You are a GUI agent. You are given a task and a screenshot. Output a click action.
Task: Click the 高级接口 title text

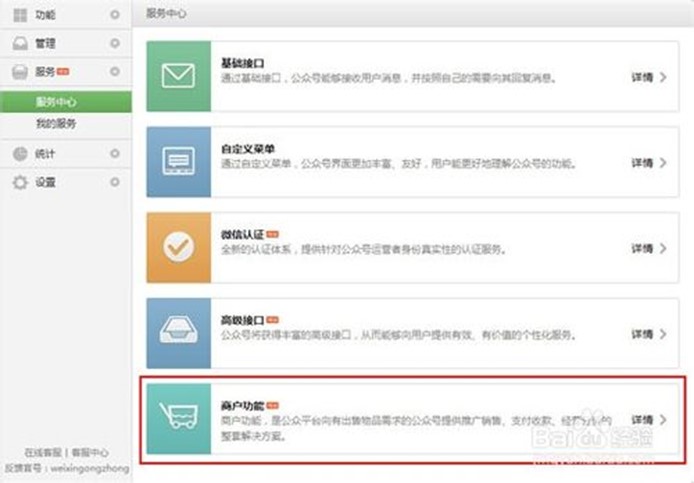pyautogui.click(x=243, y=320)
